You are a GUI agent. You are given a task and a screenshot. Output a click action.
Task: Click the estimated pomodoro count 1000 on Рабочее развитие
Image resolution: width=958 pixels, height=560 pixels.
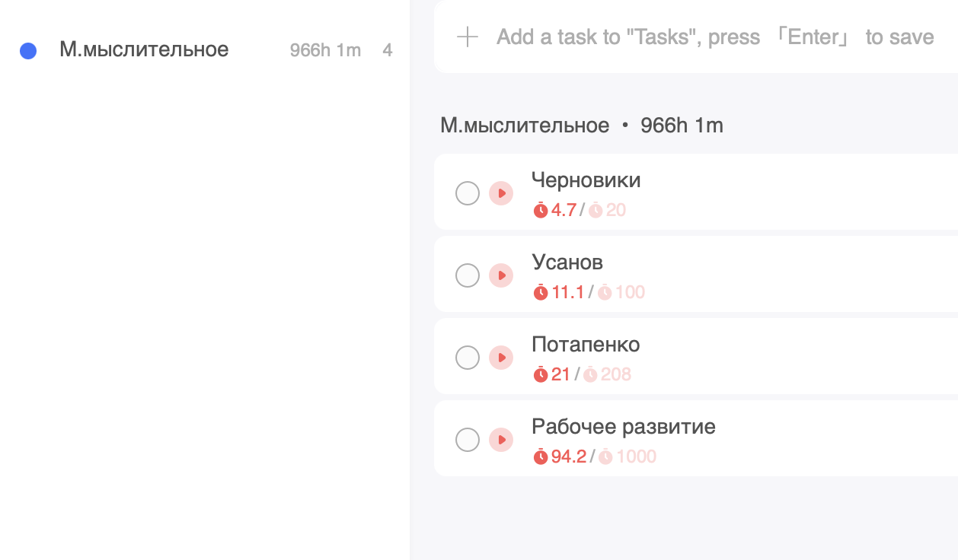pyautogui.click(x=636, y=457)
